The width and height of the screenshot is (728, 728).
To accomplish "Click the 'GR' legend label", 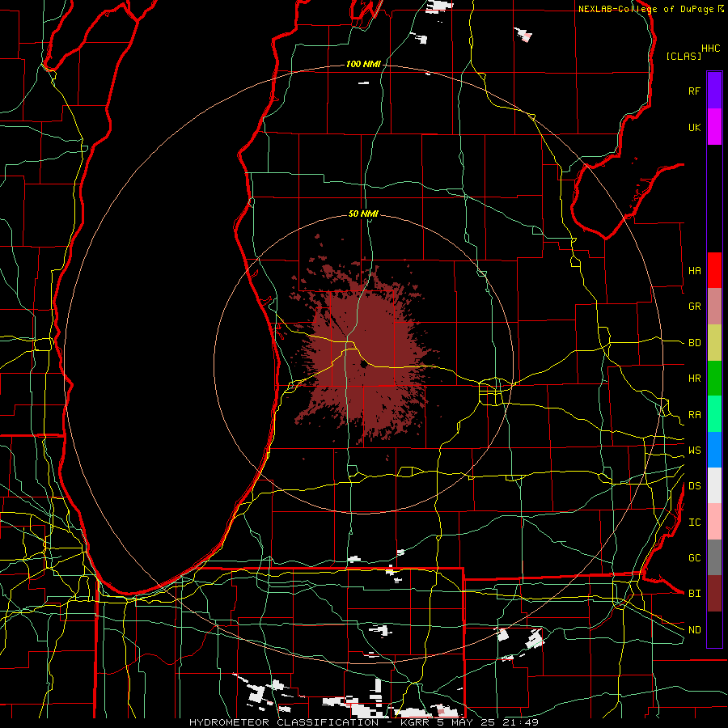I will point(694,307).
